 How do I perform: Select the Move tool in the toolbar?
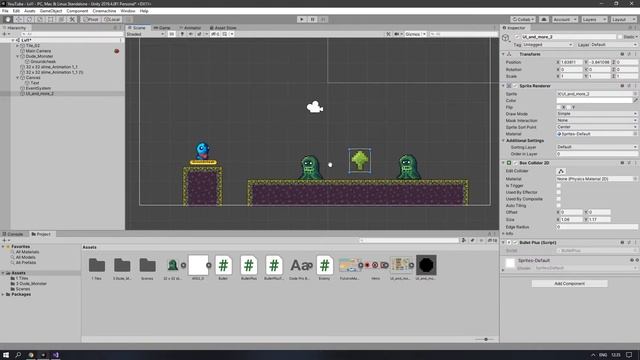(x=18, y=19)
